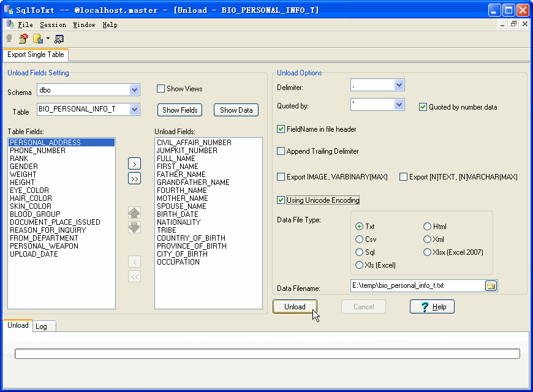Select CIVIL_AFFAIR_NUMBER in Unload Fields
Viewport: 533px width, 392px height.
(208, 143)
